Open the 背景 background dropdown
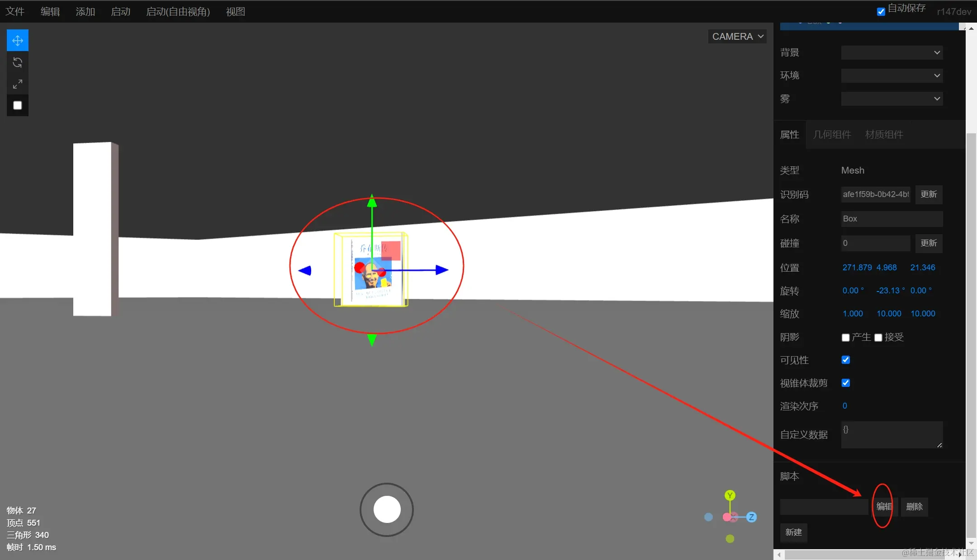Viewport: 977px width, 560px height. 892,52
